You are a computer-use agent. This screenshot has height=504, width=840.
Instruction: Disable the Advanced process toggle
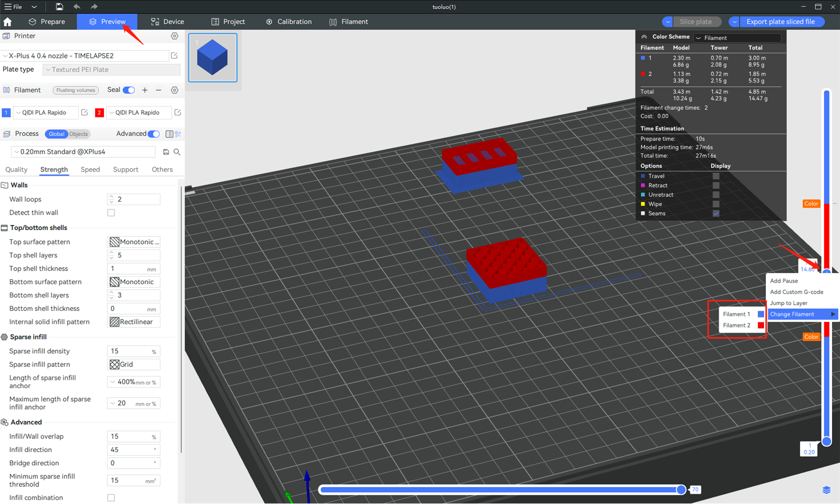point(153,134)
